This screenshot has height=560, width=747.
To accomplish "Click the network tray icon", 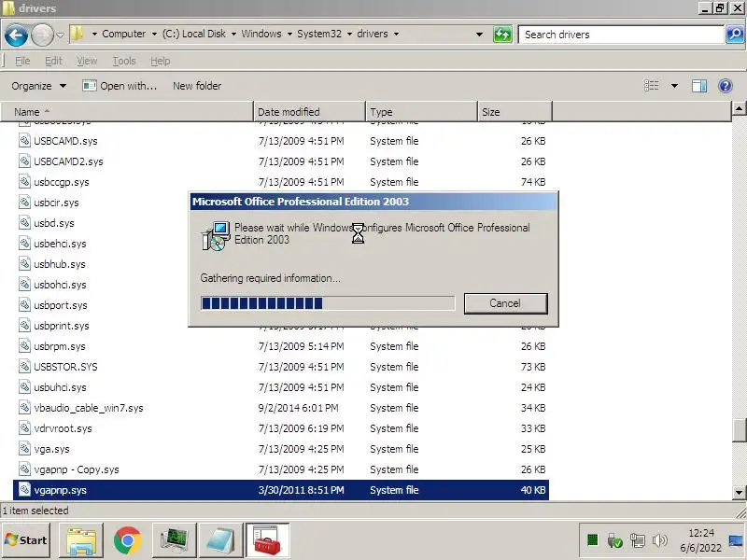I will coord(637,540).
